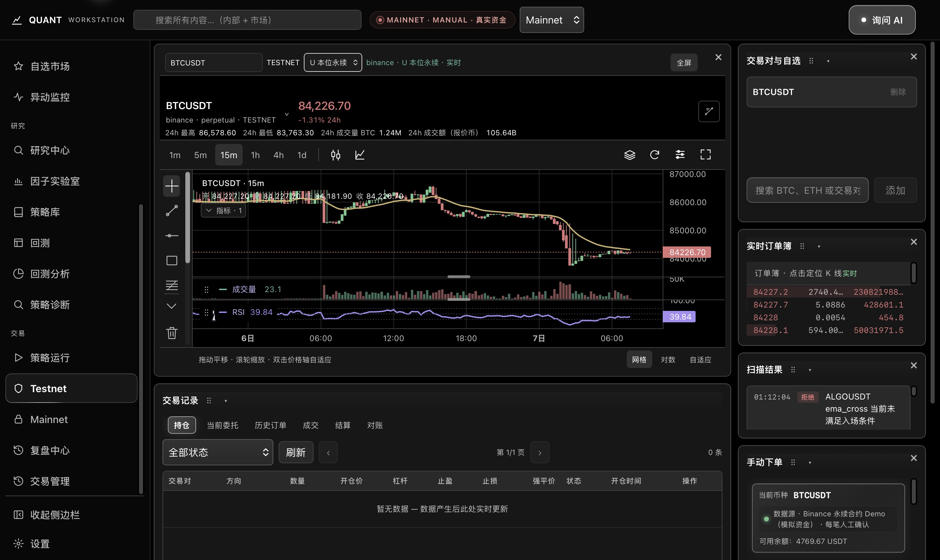Select the 4h timeframe

tap(279, 155)
